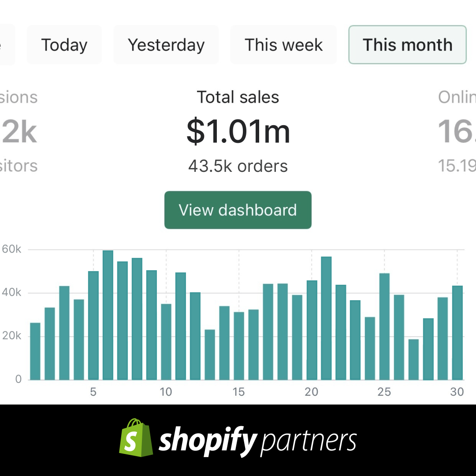Image resolution: width=476 pixels, height=476 pixels.
Task: Choose the This week range
Action: click(283, 45)
